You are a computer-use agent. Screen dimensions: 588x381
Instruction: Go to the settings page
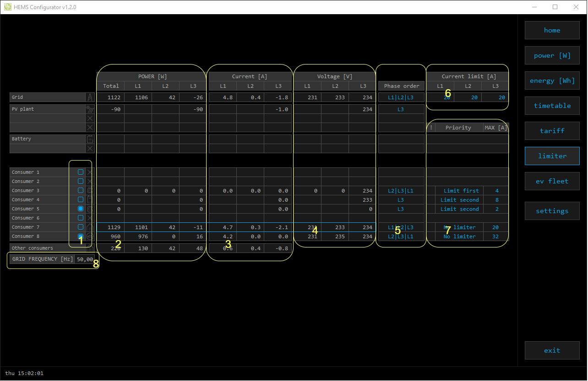tap(552, 211)
